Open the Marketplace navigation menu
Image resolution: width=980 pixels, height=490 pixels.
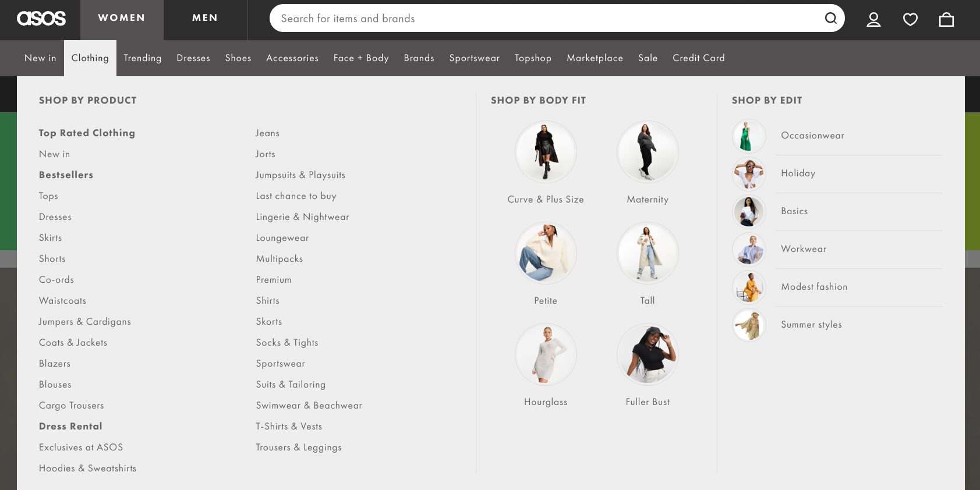pyautogui.click(x=595, y=58)
